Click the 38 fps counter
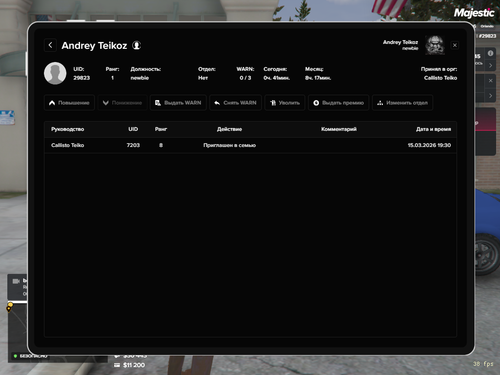This screenshot has height=375, width=500. coord(483,364)
